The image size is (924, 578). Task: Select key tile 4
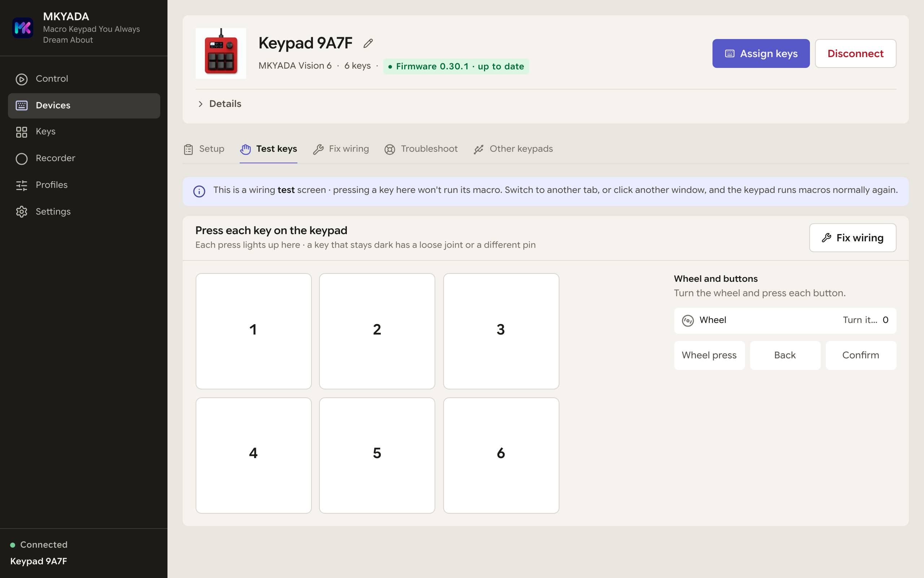tap(253, 455)
